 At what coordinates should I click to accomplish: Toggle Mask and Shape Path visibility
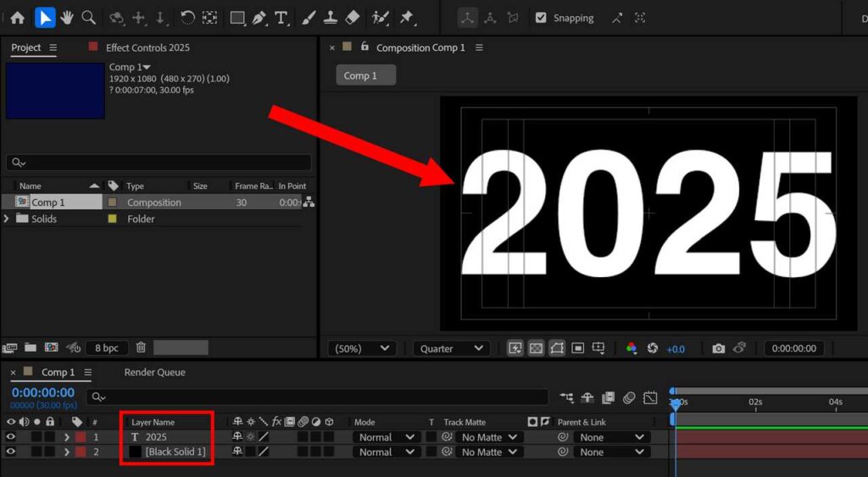tap(557, 348)
